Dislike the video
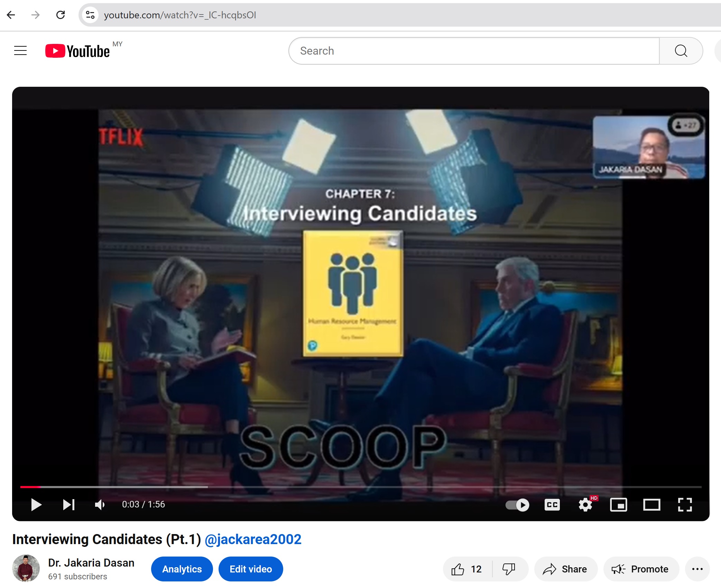 509,569
